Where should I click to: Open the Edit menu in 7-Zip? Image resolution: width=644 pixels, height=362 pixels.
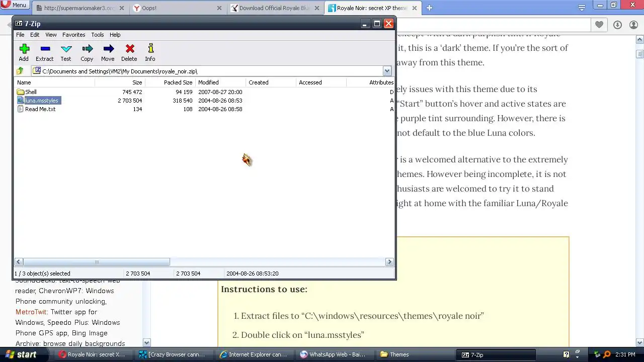coord(35,35)
